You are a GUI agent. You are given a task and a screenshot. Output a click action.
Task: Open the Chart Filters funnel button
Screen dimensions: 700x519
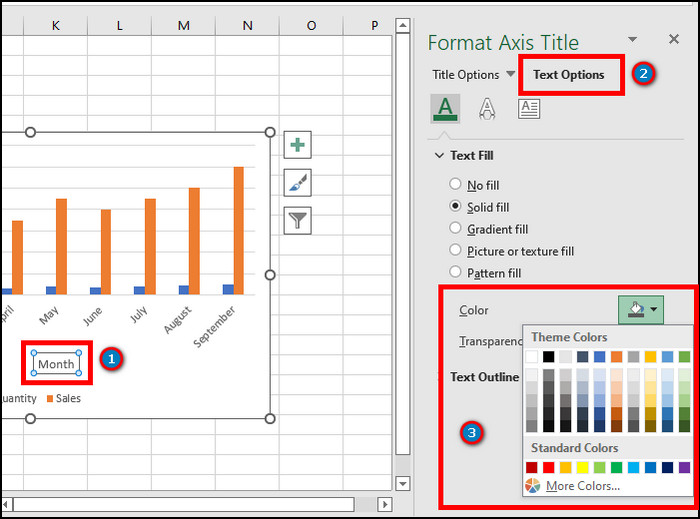(x=297, y=220)
